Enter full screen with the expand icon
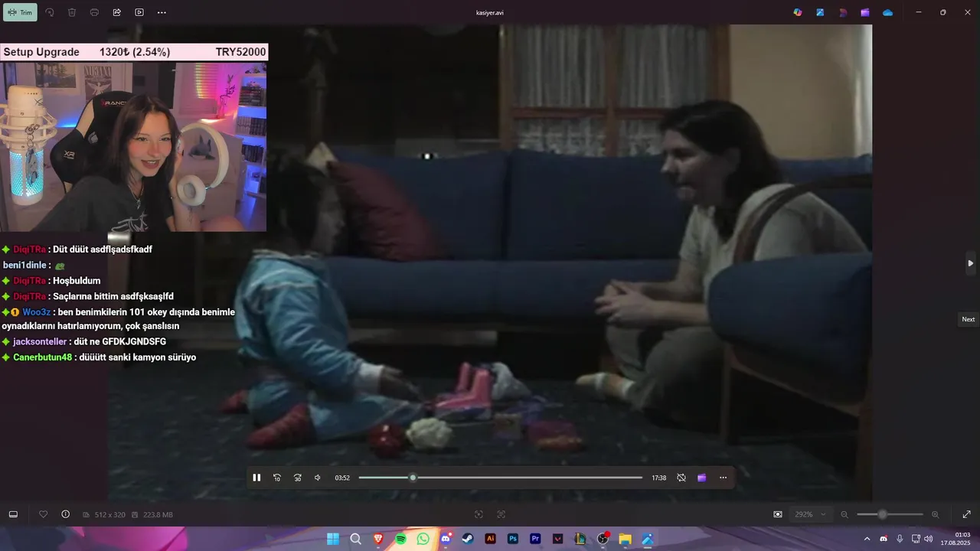Viewport: 980px width, 551px height. 966,514
